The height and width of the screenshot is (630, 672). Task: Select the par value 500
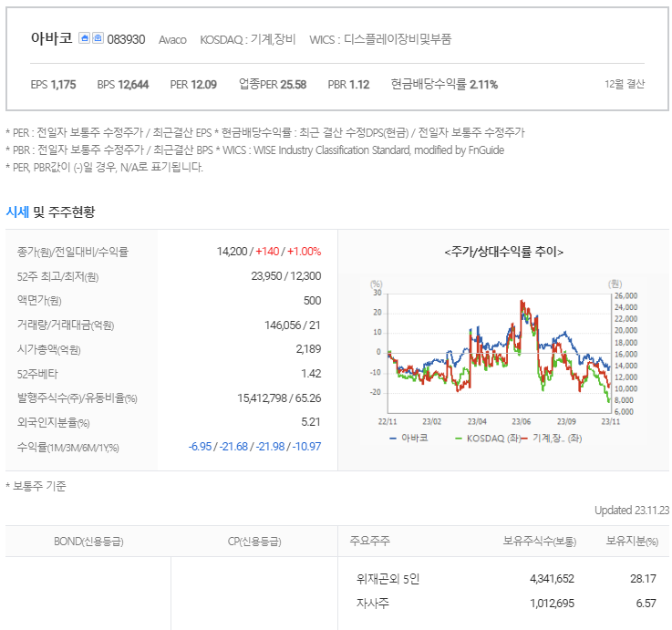(312, 301)
